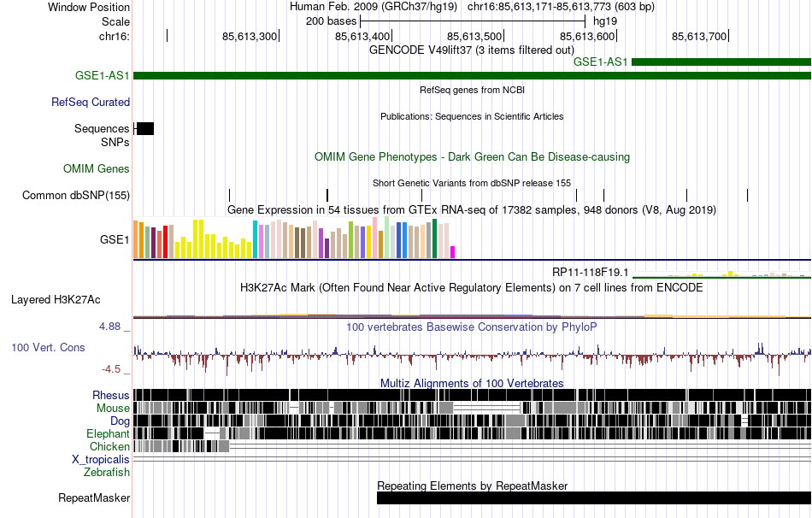The height and width of the screenshot is (518, 812).
Task: Select the black Sequences item block
Action: pyautogui.click(x=144, y=128)
